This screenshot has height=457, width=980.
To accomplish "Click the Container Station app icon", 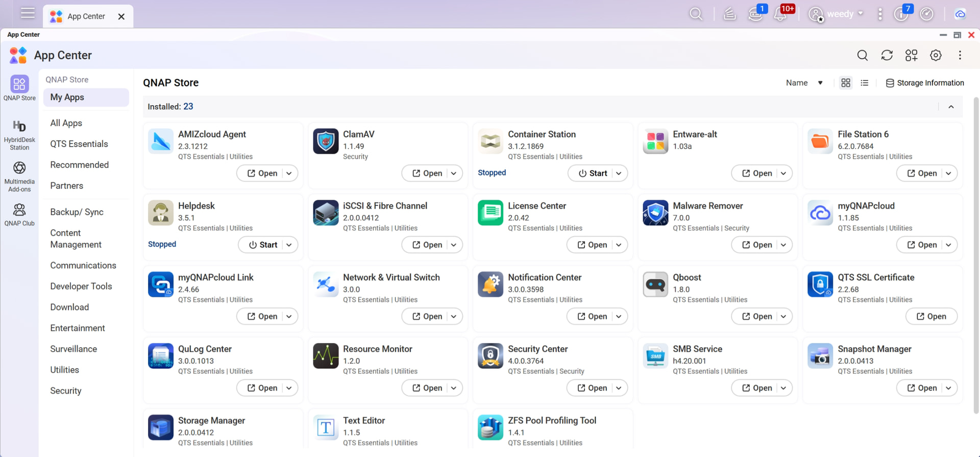I will click(x=490, y=141).
